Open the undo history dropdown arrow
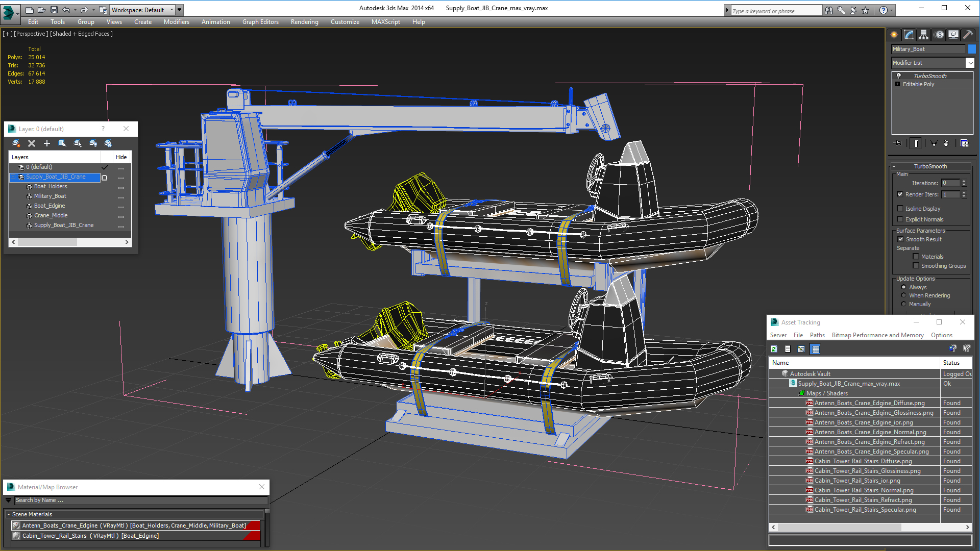Image resolution: width=980 pixels, height=551 pixels. coord(75,10)
